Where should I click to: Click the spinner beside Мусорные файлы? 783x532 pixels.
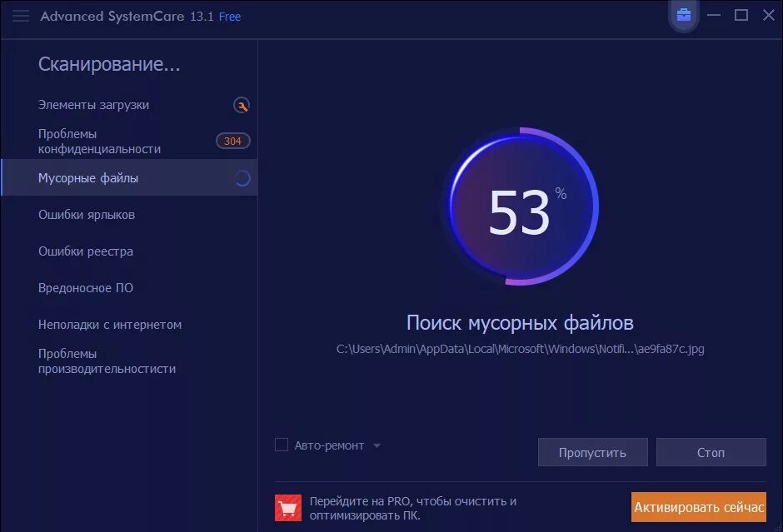tap(242, 178)
